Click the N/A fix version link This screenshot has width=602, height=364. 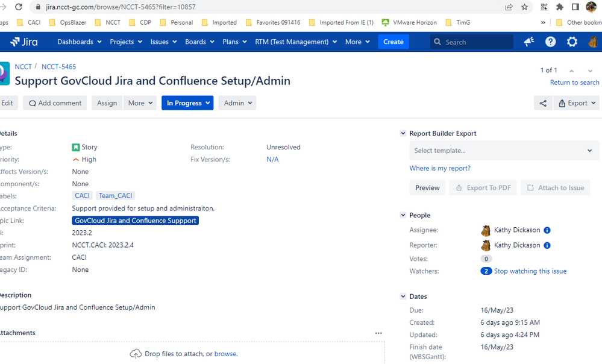coord(272,159)
